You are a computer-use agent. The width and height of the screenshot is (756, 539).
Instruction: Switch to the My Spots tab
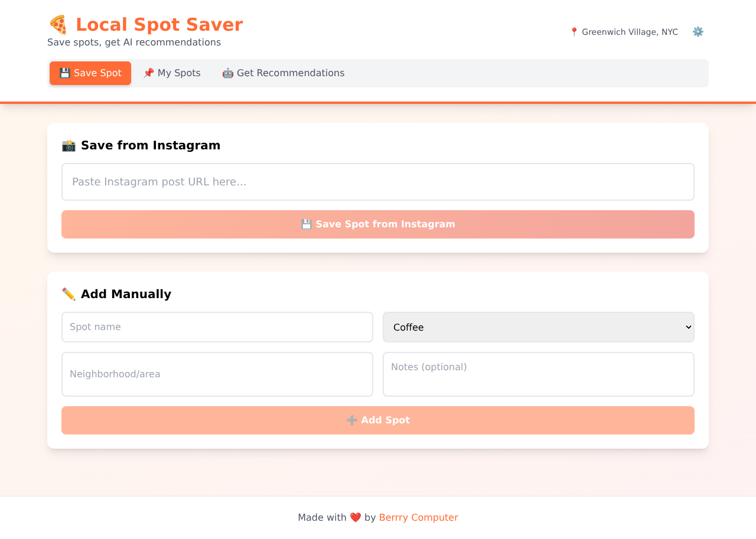pyautogui.click(x=172, y=73)
